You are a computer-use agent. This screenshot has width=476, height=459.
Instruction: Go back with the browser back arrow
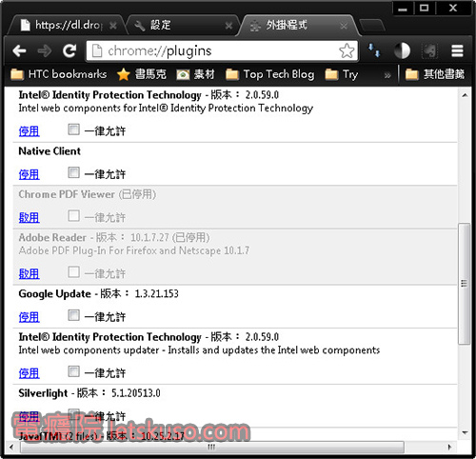[19, 50]
